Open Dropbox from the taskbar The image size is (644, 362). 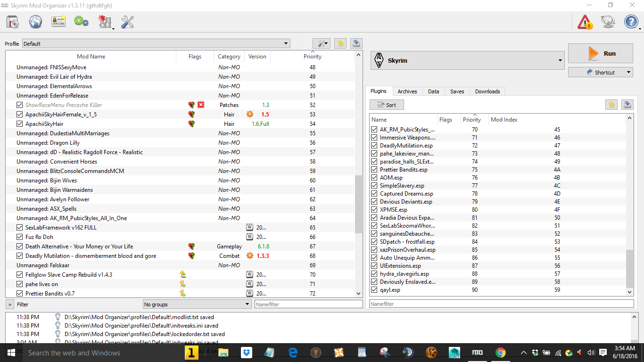(x=246, y=353)
